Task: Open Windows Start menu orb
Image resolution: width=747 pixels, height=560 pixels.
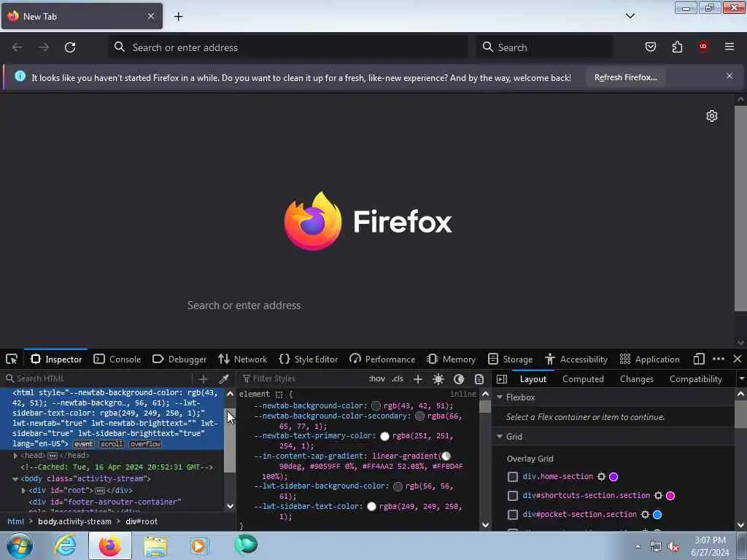Action: (x=20, y=545)
